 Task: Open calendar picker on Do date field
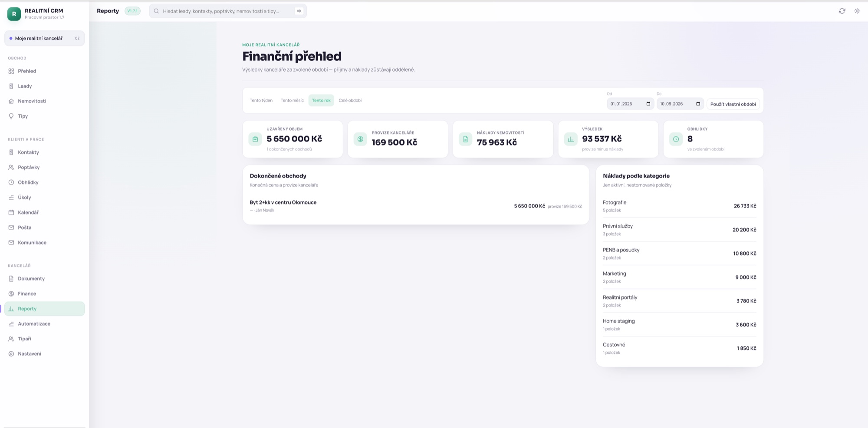(698, 104)
